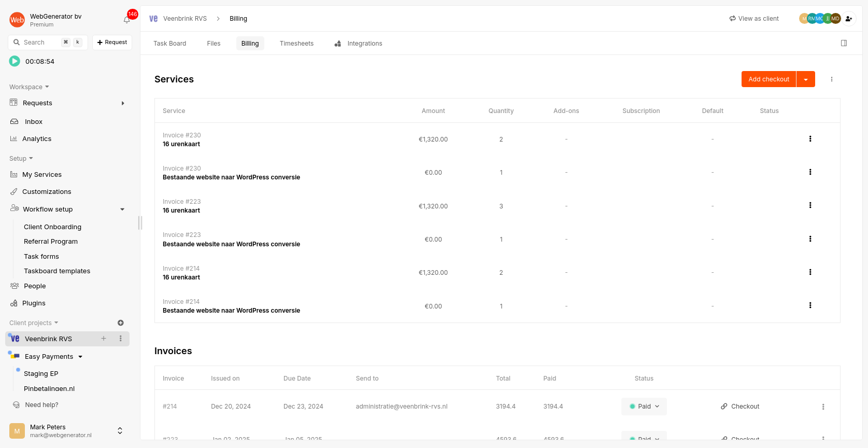Switch to the Timesheets tab
868x448 pixels.
(x=296, y=44)
